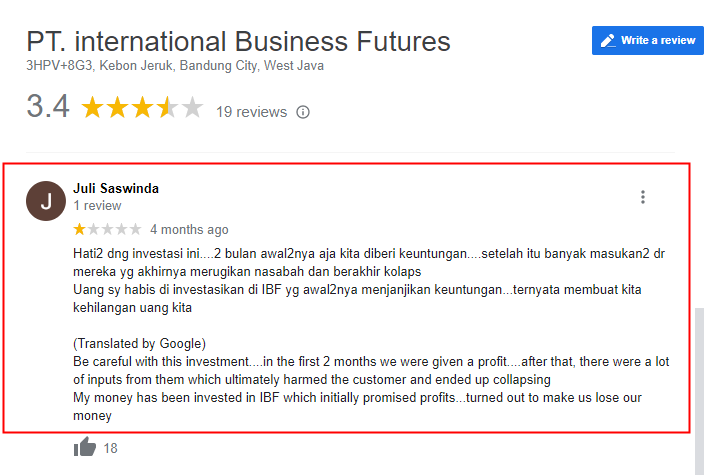Click the "19 reviews" count text

click(x=252, y=112)
